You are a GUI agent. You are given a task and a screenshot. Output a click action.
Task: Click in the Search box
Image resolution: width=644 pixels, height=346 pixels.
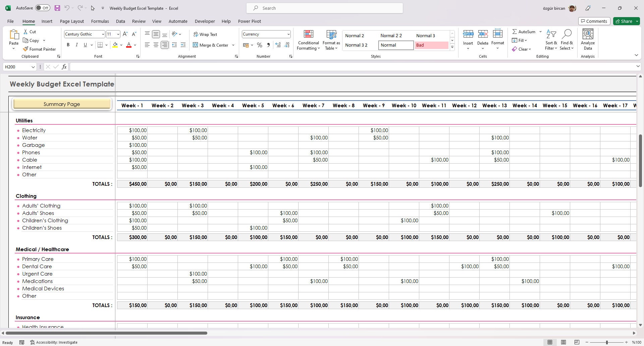click(x=324, y=8)
